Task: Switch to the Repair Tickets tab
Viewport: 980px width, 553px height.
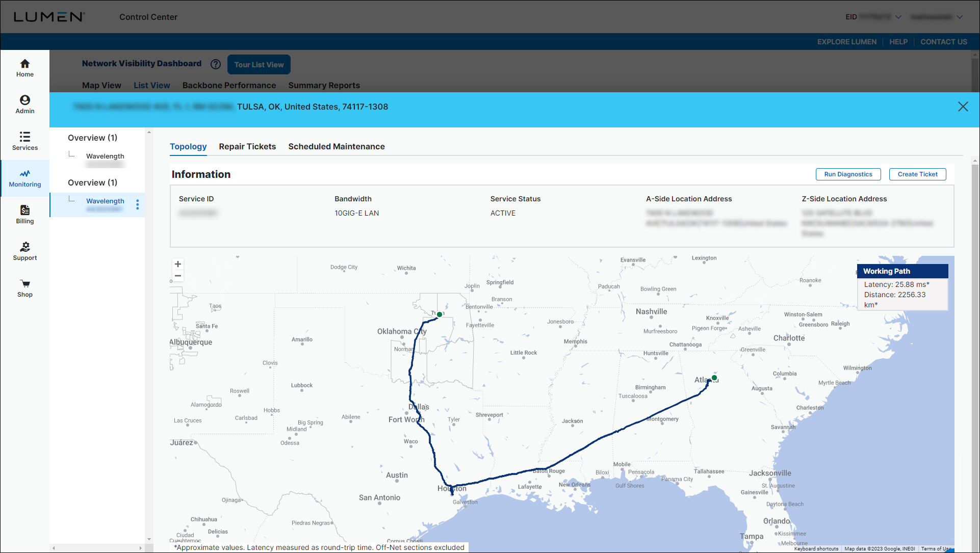Action: point(247,146)
